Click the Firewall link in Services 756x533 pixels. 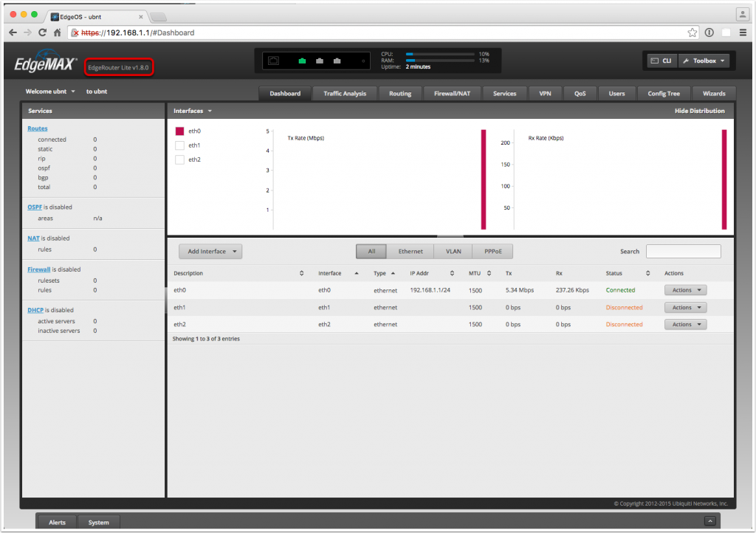pyautogui.click(x=38, y=270)
